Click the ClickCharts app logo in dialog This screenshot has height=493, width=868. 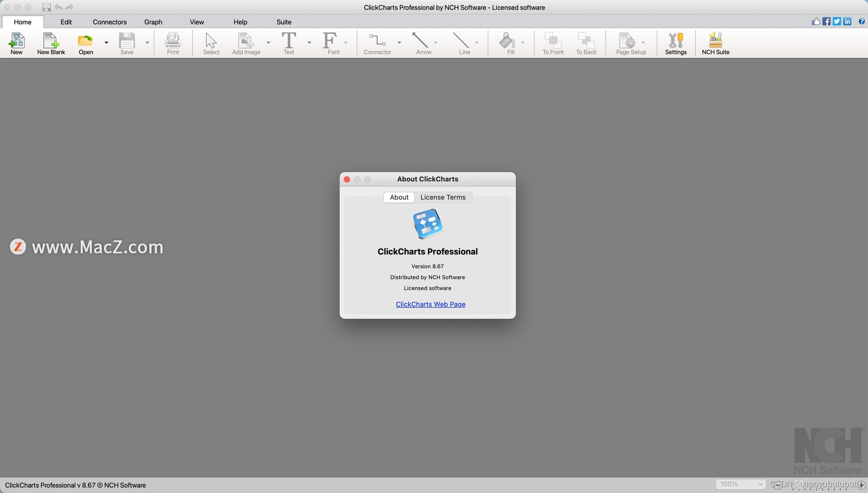coord(428,224)
